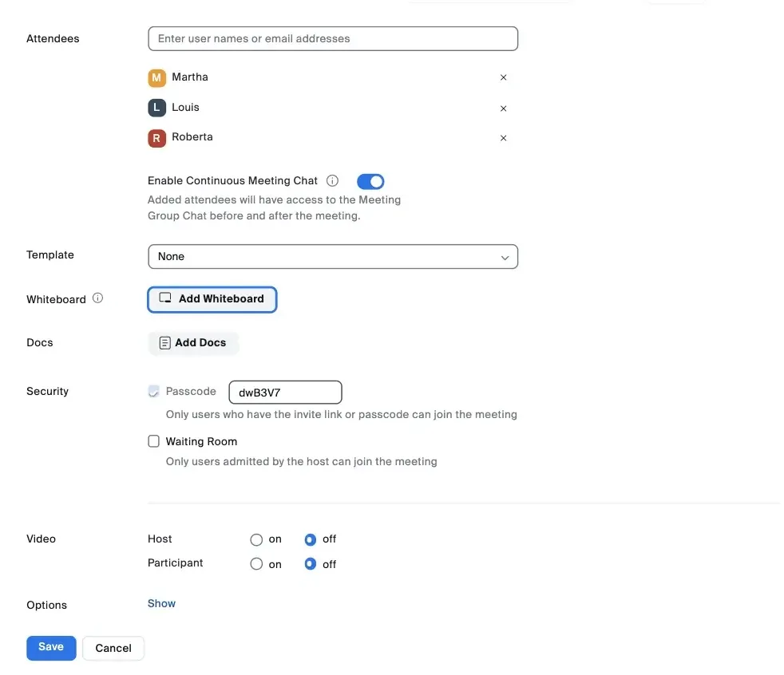Turn Participant video on
The image size is (784, 675).
click(256, 564)
